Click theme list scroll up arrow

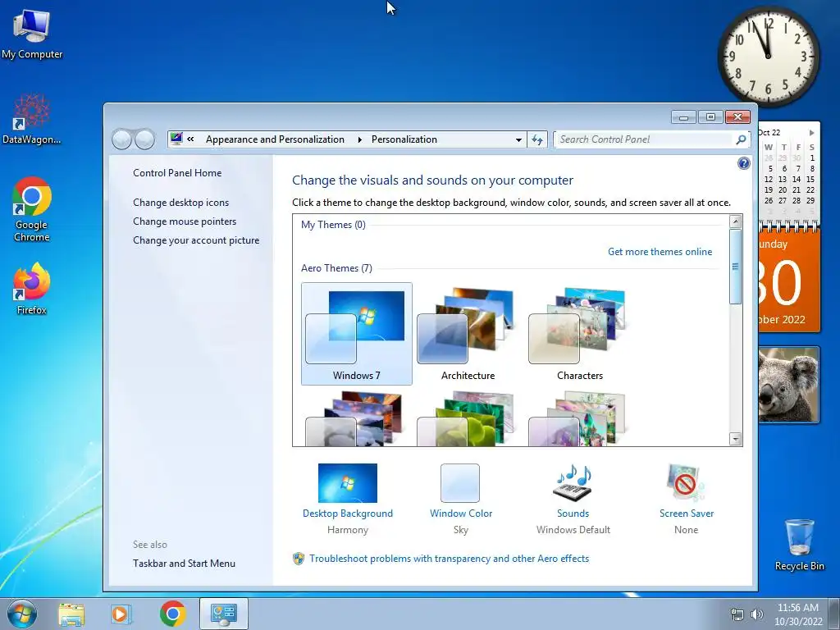pos(736,221)
